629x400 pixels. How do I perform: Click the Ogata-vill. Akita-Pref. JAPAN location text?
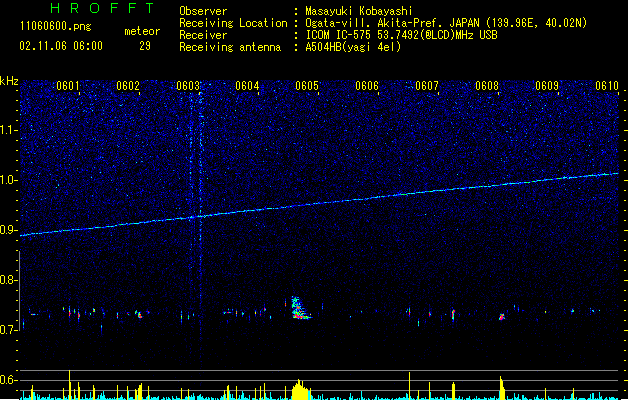click(446, 23)
